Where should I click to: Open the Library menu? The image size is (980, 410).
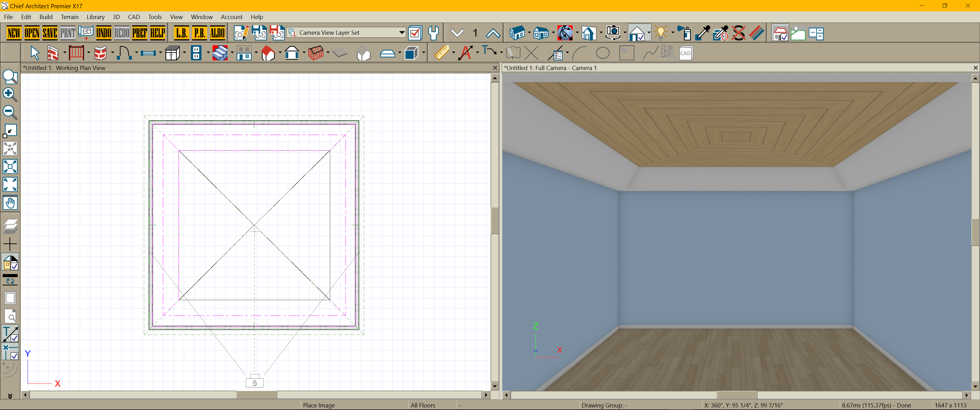tap(95, 17)
